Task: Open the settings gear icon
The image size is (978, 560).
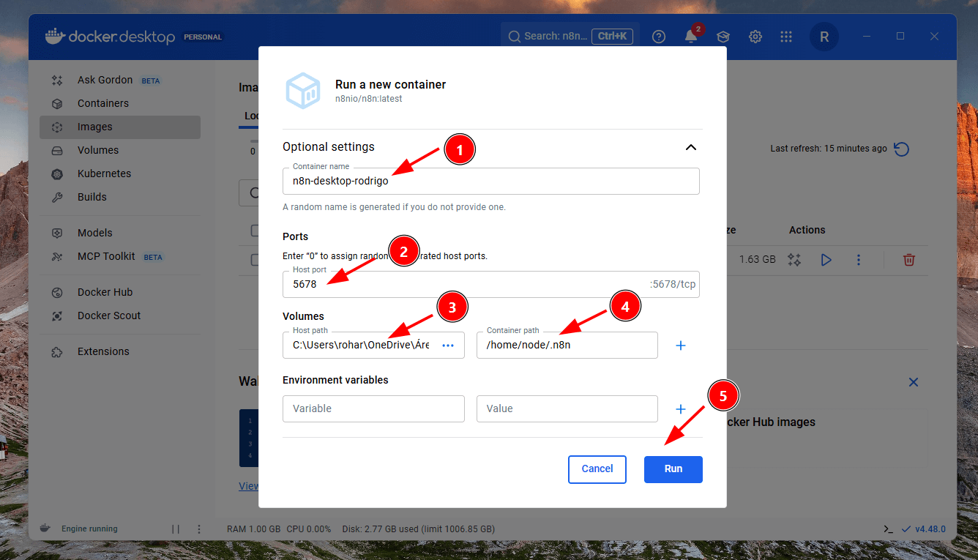Action: [755, 37]
